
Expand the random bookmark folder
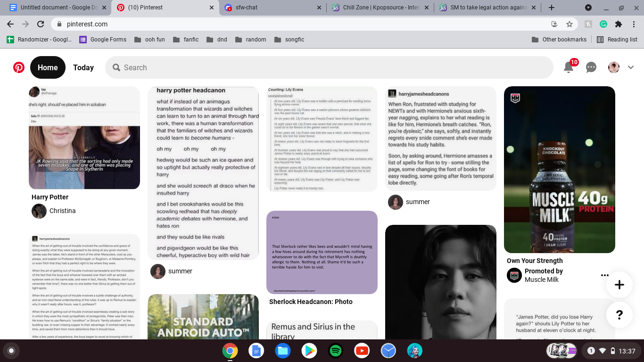pyautogui.click(x=251, y=40)
